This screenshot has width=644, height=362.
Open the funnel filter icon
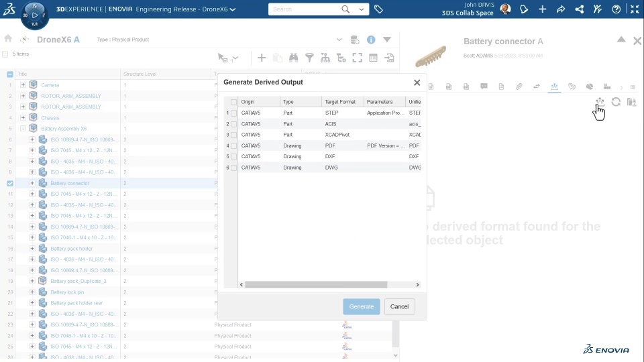(x=309, y=58)
